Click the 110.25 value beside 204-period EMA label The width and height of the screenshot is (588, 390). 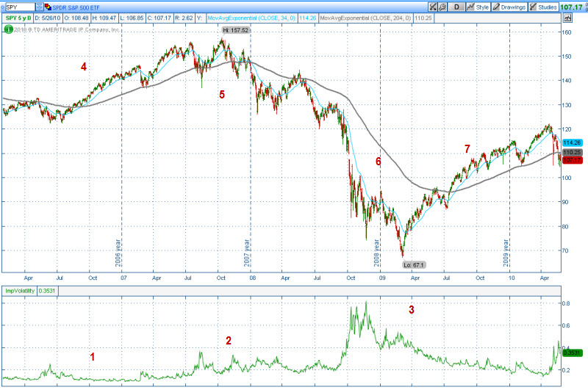pyautogui.click(x=423, y=18)
